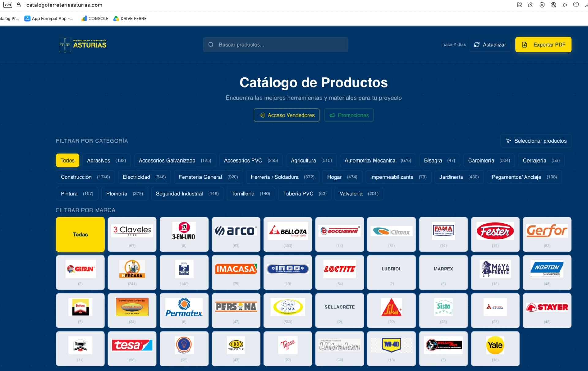
Task: Select the Todas brand filter
Action: click(x=80, y=234)
